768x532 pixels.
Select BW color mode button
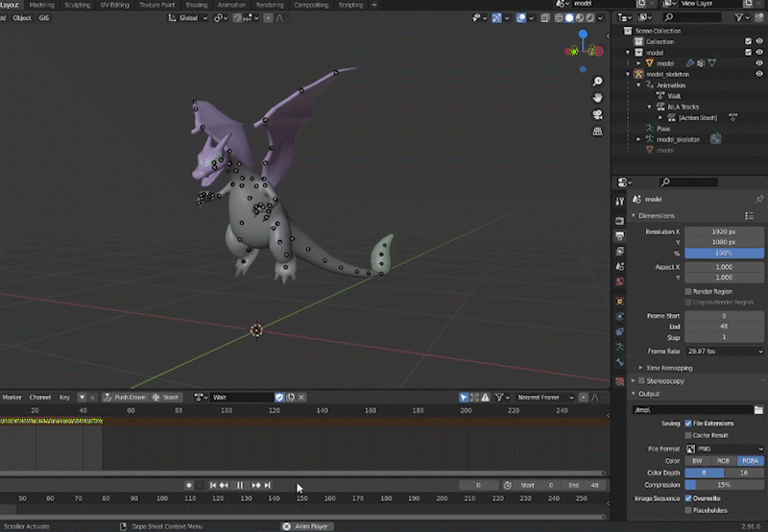tap(698, 461)
